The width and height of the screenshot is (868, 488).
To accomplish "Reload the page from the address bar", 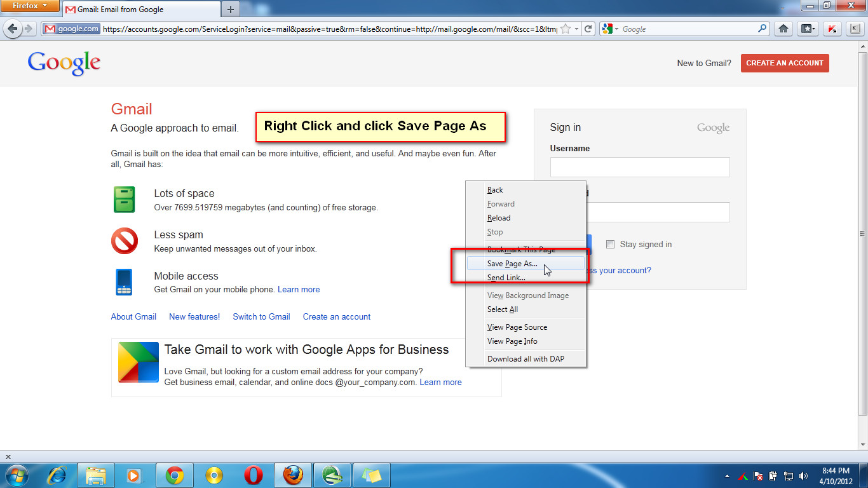I will (x=588, y=29).
